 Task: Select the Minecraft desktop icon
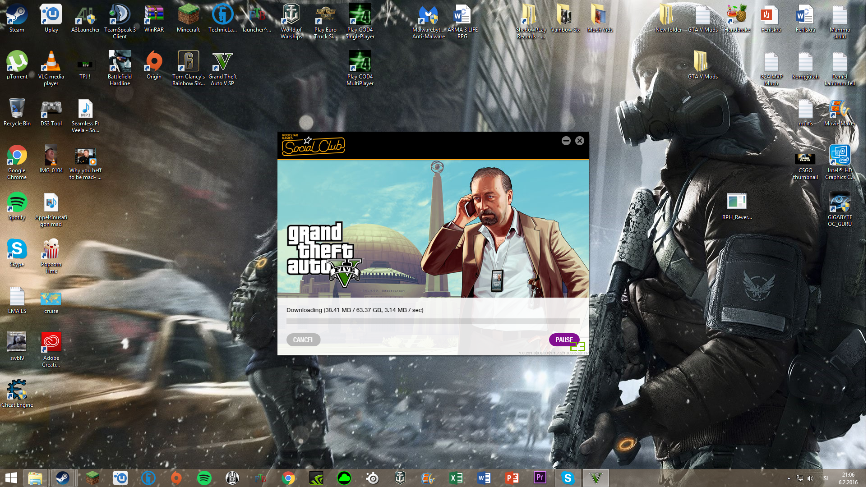pos(188,18)
